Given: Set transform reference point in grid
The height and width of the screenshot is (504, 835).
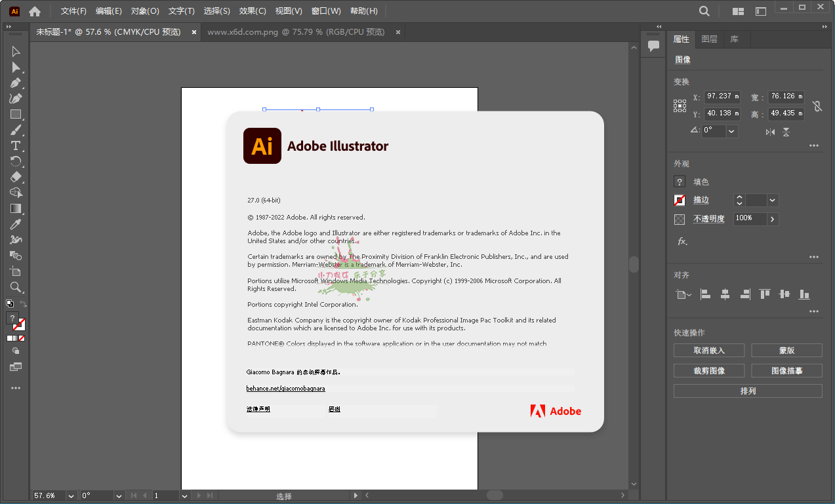Looking at the screenshot, I should 680,106.
